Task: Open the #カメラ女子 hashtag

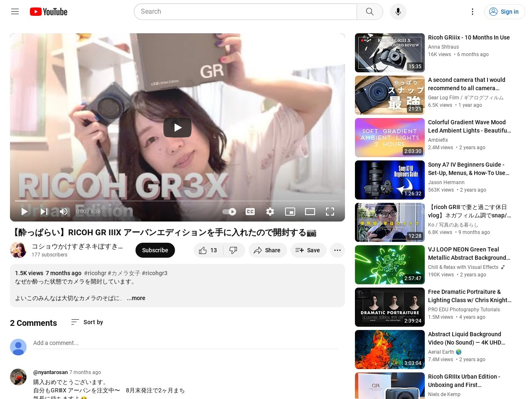Action: pyautogui.click(x=124, y=273)
